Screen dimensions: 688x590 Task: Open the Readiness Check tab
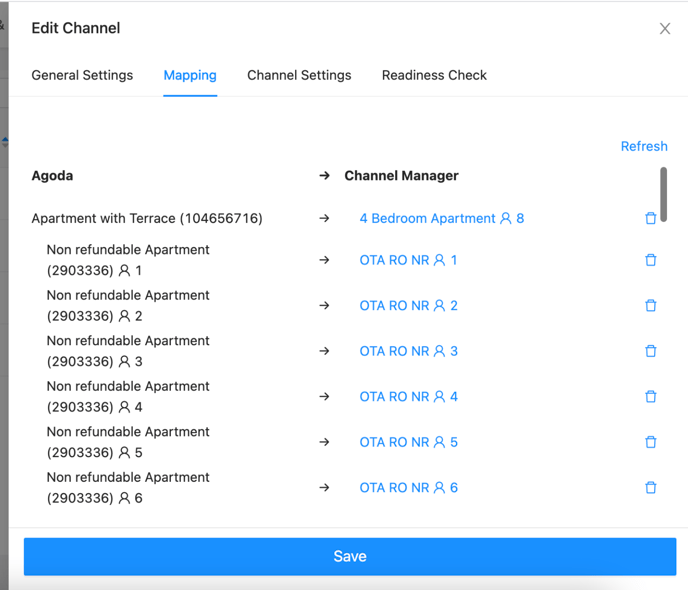point(434,75)
